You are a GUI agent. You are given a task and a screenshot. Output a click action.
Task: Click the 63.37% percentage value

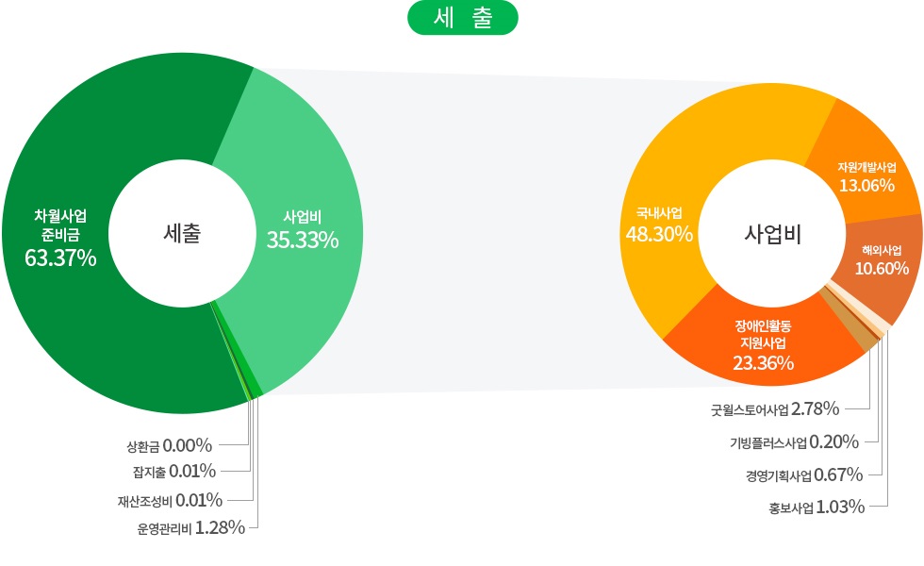point(60,258)
